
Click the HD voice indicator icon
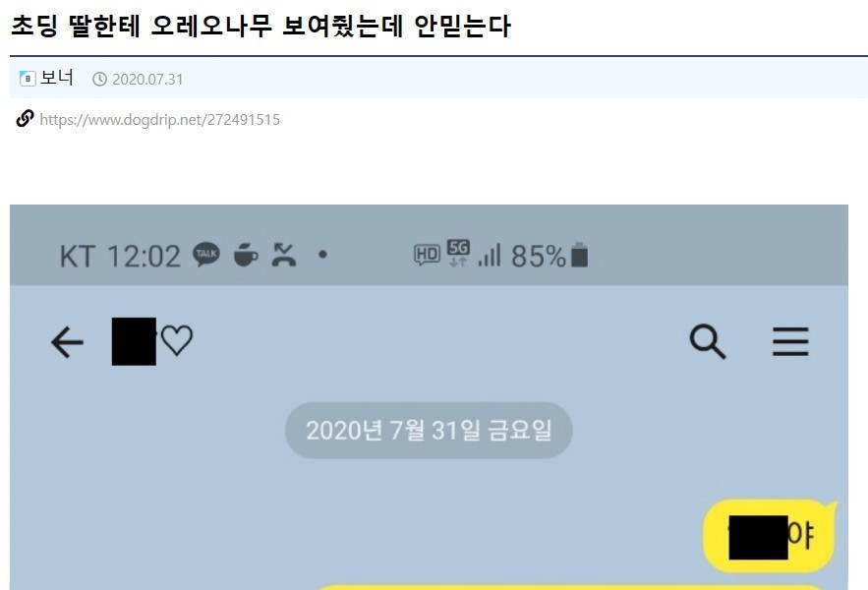[x=427, y=255]
